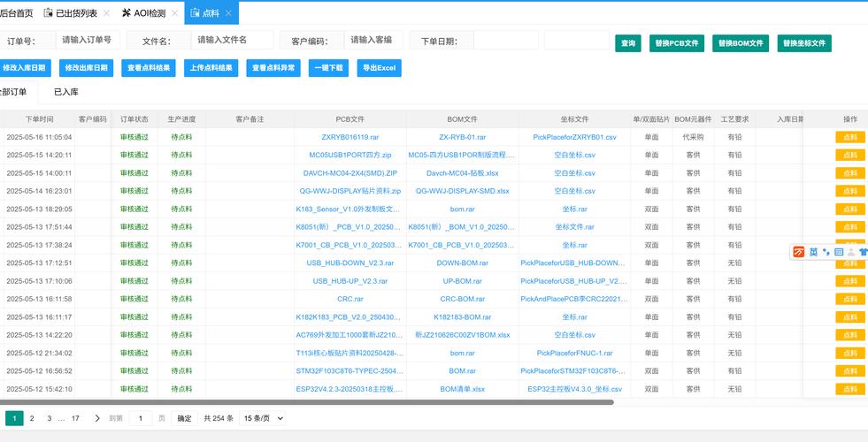868x442 pixels.
Task: Open DOWN-BOM.rar link
Action: tap(462, 263)
